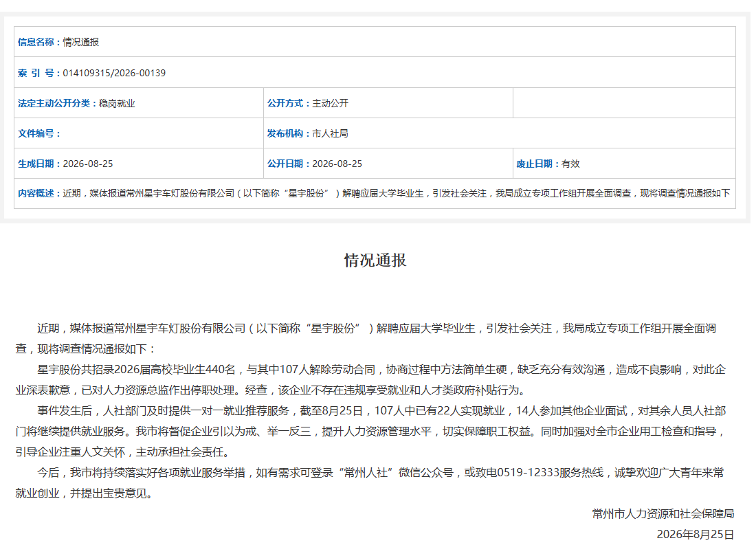Click the hotline number 0519-12333
This screenshot has height=545, width=756.
(x=528, y=473)
